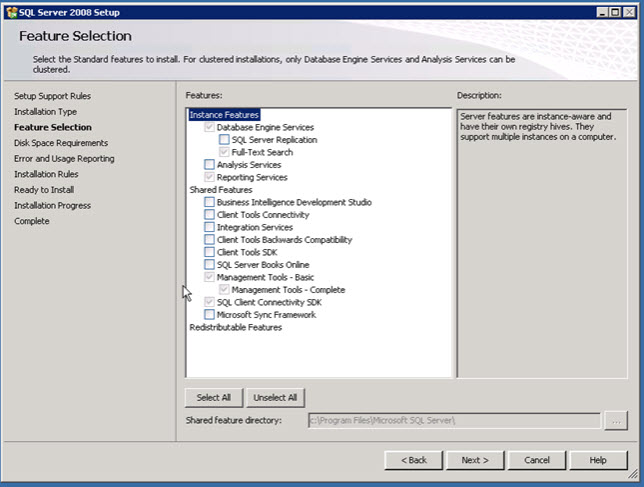Select the Shared Features tree node
Viewport: 644px width, 487px height.
[221, 190]
